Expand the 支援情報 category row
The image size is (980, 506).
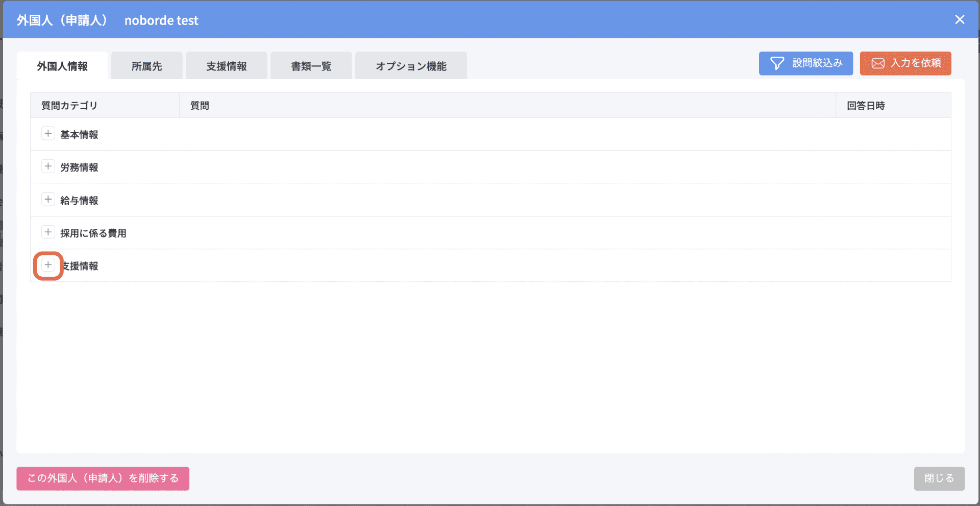click(x=48, y=265)
